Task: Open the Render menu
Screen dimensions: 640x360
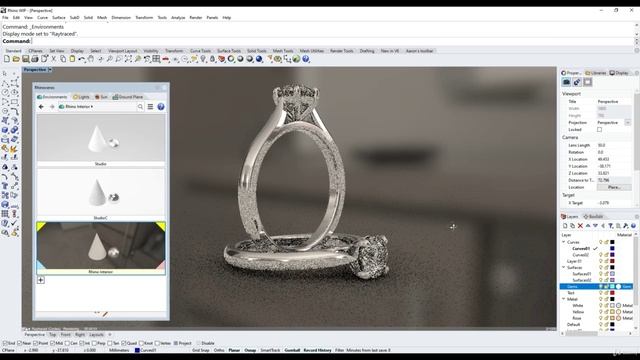Action: 196,18
